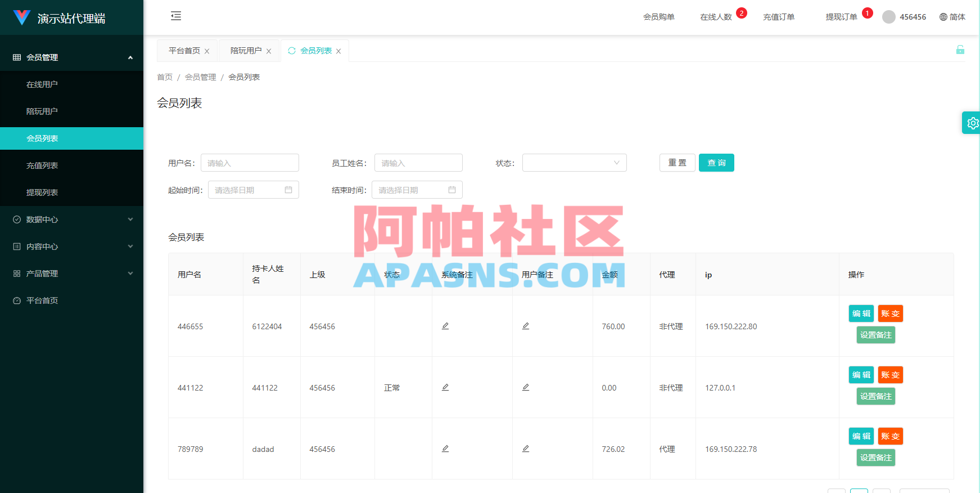The height and width of the screenshot is (493, 980).
Task: Collapse the 会员管理 sidebar menu
Action: pyautogui.click(x=71, y=57)
